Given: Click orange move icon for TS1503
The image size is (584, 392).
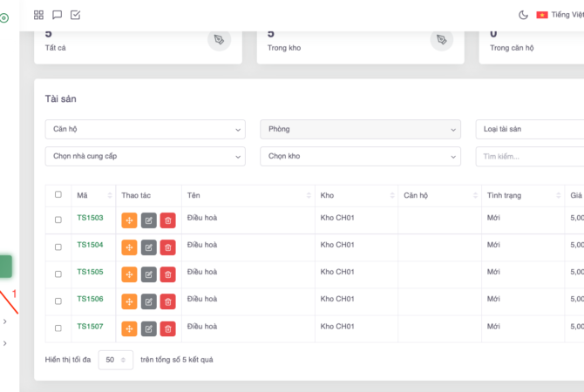Looking at the screenshot, I should tap(129, 220).
